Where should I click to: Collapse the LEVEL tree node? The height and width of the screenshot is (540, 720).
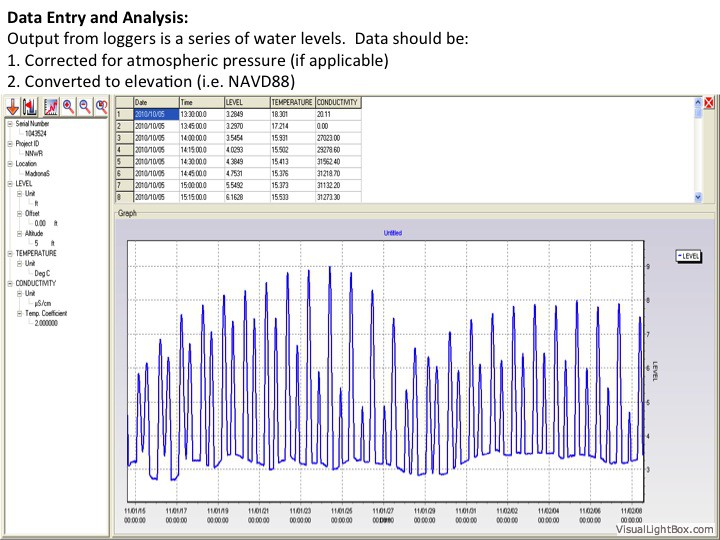coord(9,184)
